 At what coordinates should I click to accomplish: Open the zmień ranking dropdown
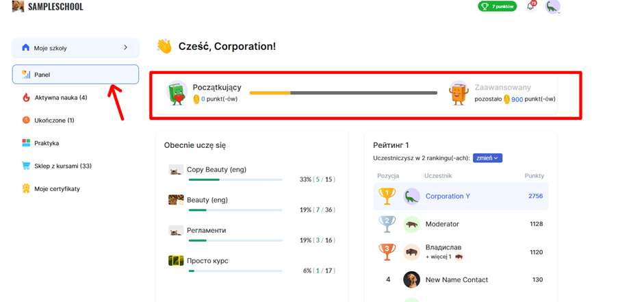click(488, 158)
